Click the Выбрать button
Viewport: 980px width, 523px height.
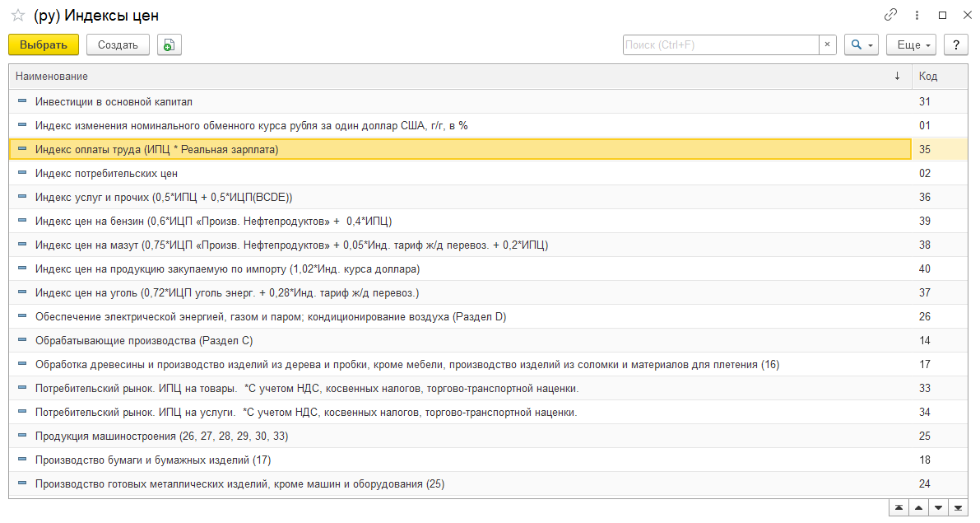click(44, 45)
